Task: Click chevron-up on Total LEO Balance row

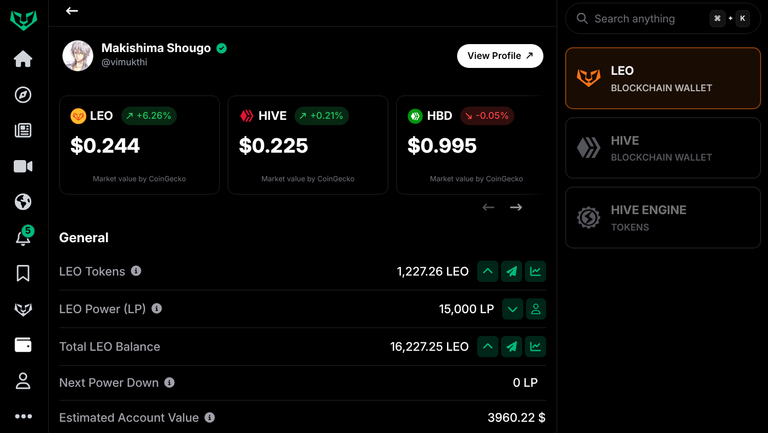Action: point(488,347)
